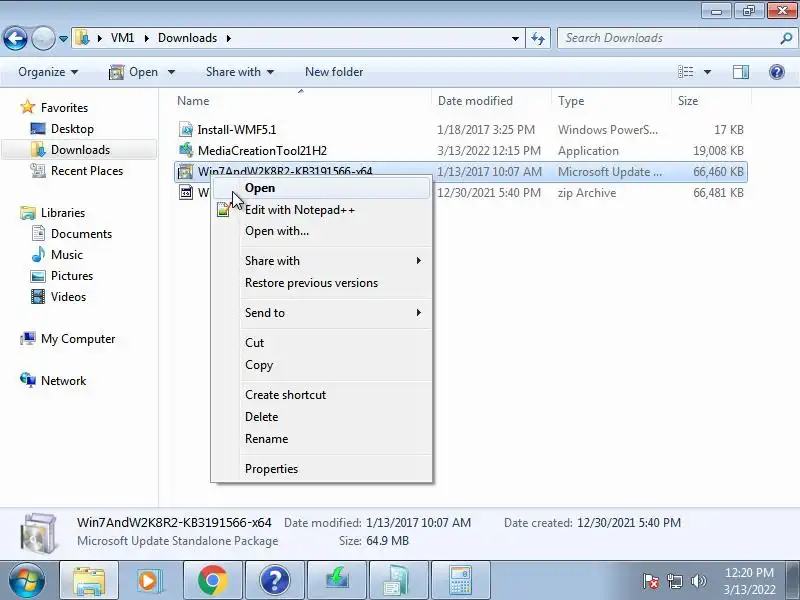The image size is (800, 600).
Task: Choose Open in the context menu
Action: tap(321, 188)
